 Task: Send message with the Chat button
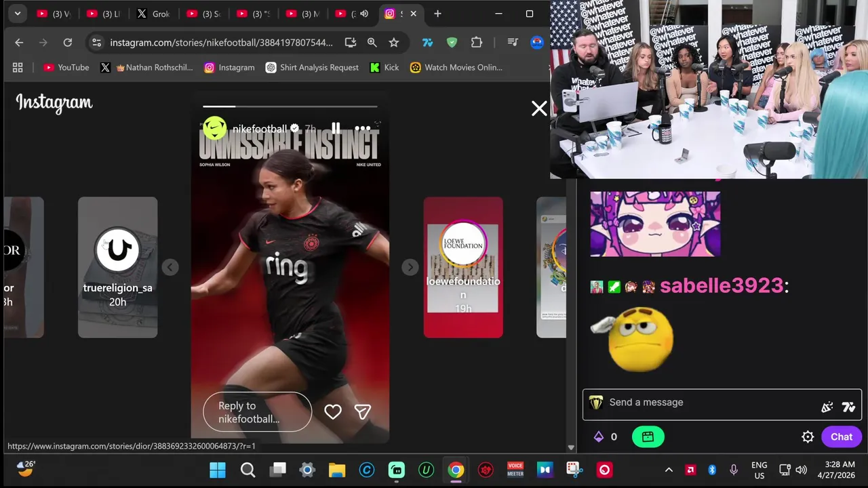tap(842, 437)
